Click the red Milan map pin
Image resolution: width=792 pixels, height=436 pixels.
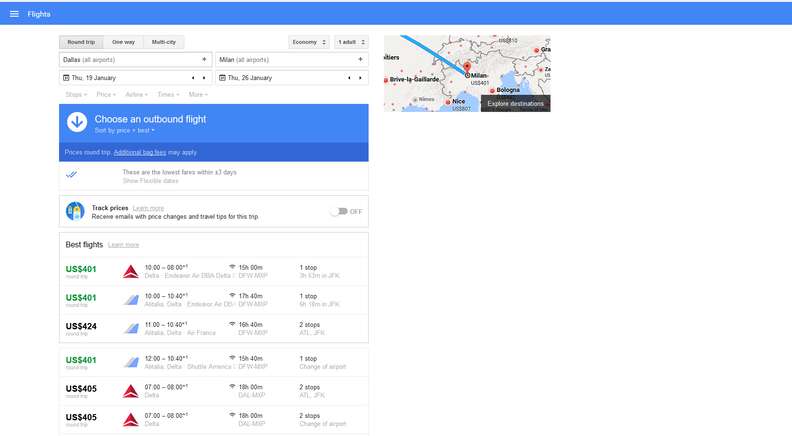(467, 67)
